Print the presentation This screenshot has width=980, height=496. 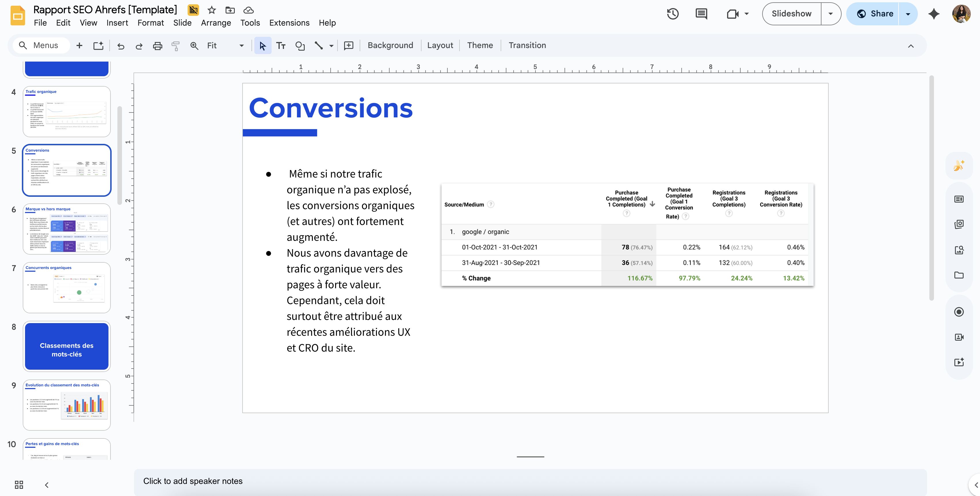click(x=157, y=45)
